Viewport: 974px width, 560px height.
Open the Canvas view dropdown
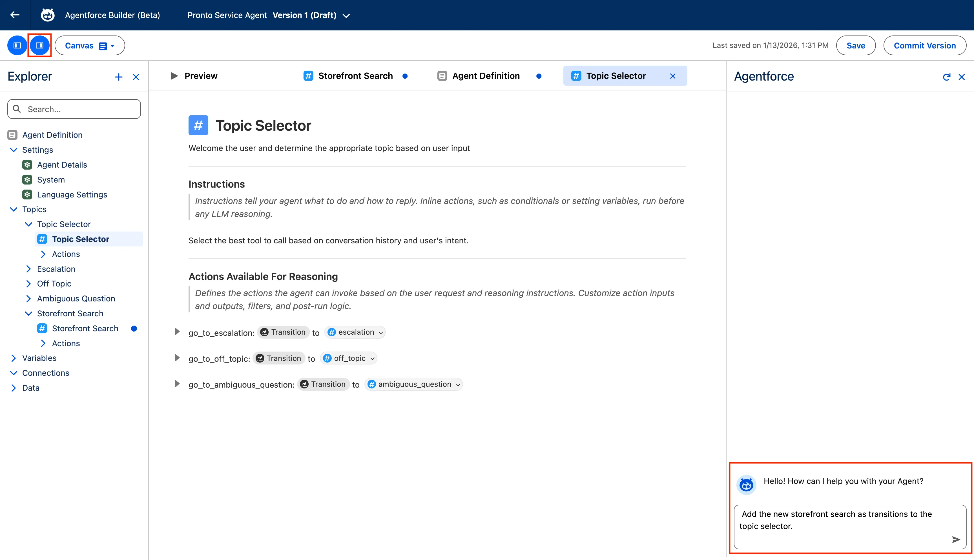pos(90,45)
